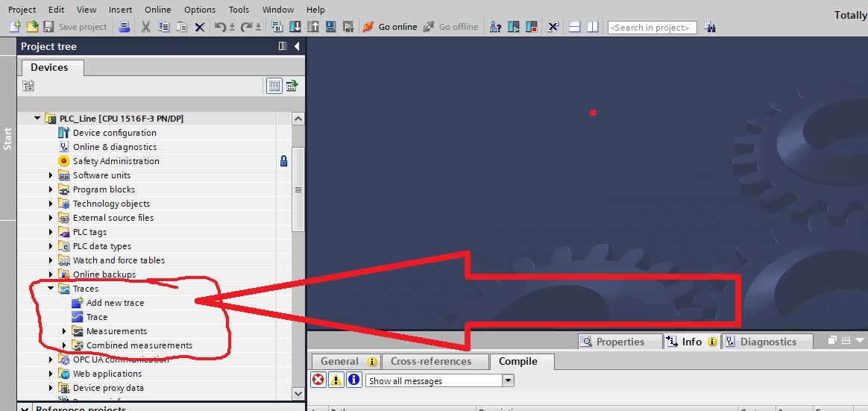Open the Redo history dropdown arrow
Screen dimensions: 868x411
tap(258, 27)
